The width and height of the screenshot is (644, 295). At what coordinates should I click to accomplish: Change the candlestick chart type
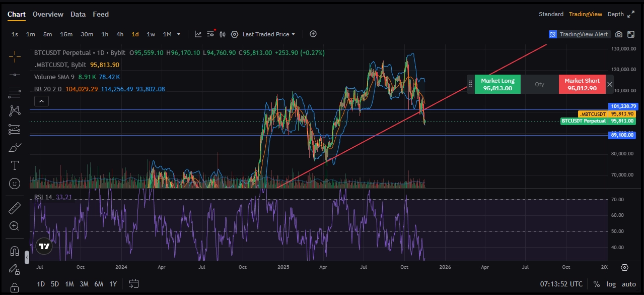[x=223, y=34]
